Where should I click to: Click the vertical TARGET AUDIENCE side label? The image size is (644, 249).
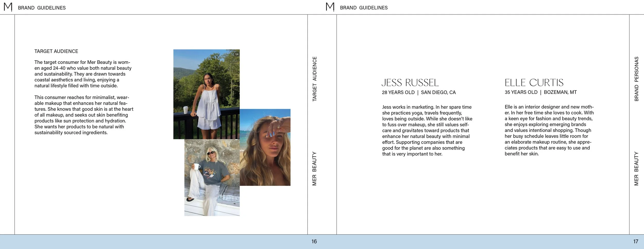(x=315, y=79)
